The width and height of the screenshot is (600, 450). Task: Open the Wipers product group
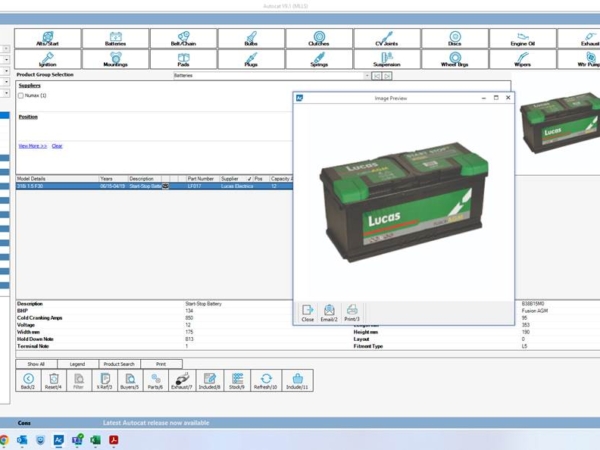pos(523,59)
